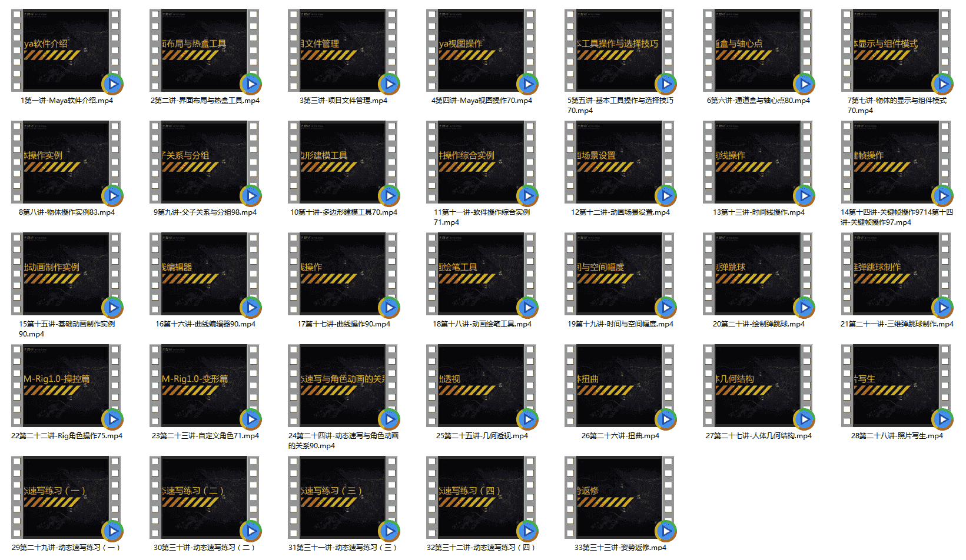Click play badge on 8第八讲-物体操作实例83.mp4
This screenshot has width=966, height=560.
click(112, 196)
